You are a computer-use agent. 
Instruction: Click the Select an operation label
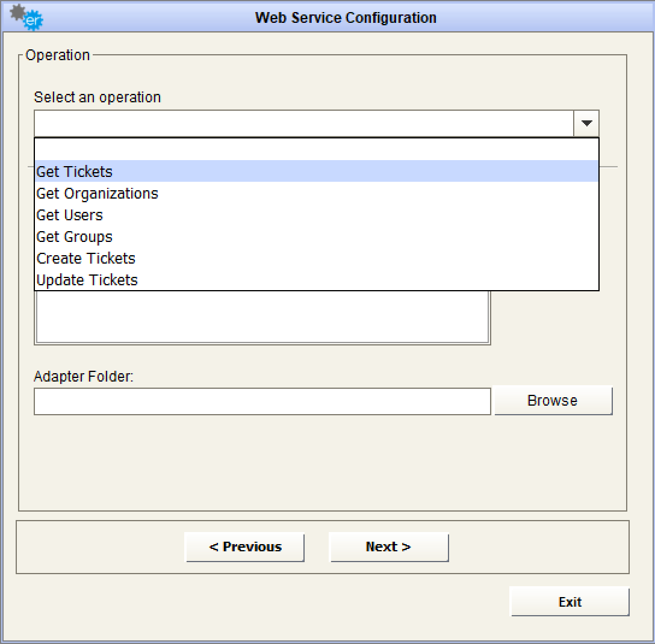pyautogui.click(x=98, y=98)
